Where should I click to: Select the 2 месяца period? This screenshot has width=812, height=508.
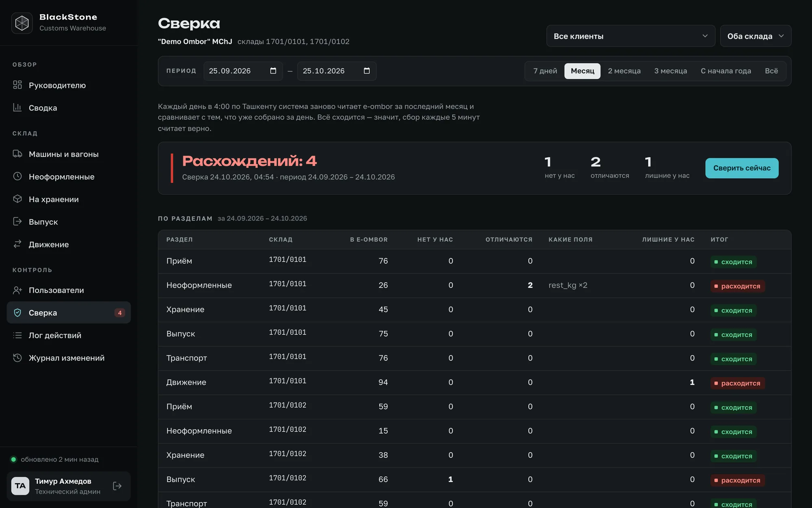(624, 71)
